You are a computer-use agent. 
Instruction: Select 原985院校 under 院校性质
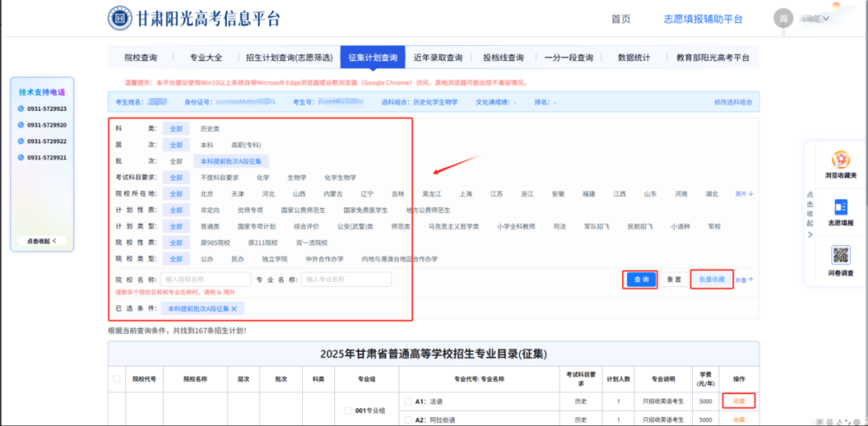215,243
